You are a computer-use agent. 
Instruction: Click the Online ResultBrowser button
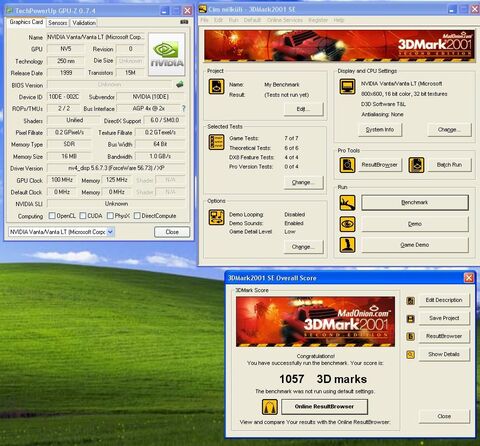(324, 407)
